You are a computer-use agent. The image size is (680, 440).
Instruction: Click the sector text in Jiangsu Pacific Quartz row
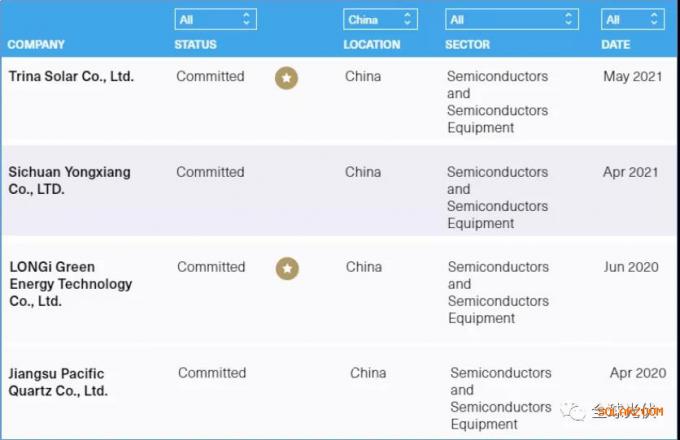click(x=500, y=398)
